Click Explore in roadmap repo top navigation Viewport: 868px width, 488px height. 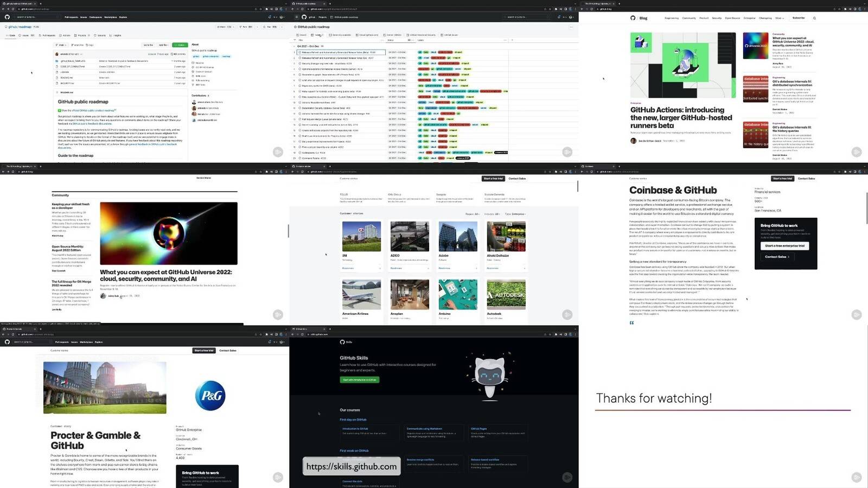123,17
